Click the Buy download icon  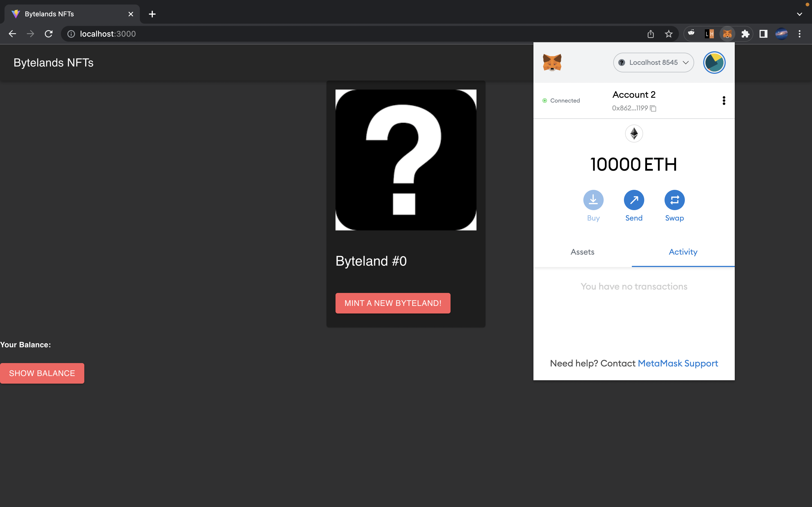[593, 200]
